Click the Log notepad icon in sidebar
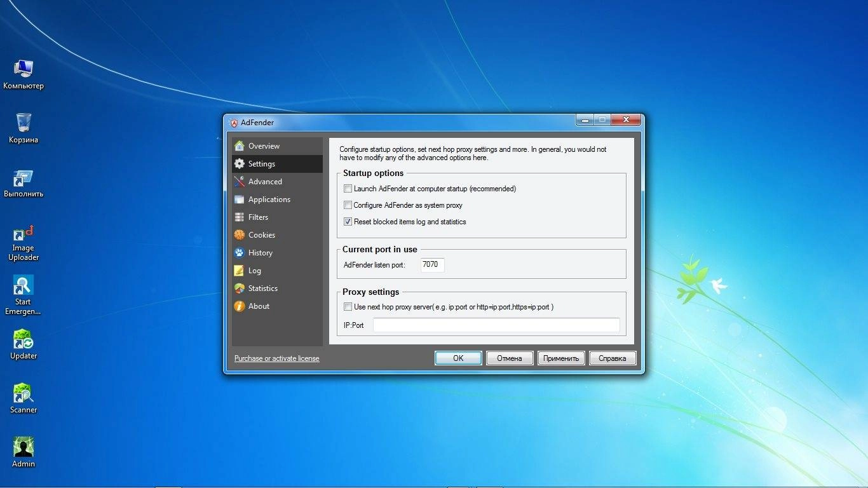The height and width of the screenshot is (488, 868). (x=239, y=271)
